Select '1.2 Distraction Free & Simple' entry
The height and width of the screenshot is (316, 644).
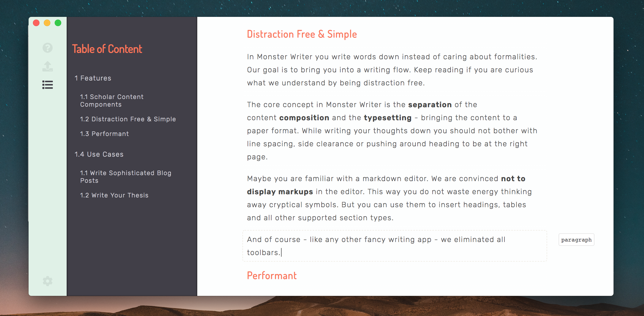[128, 119]
